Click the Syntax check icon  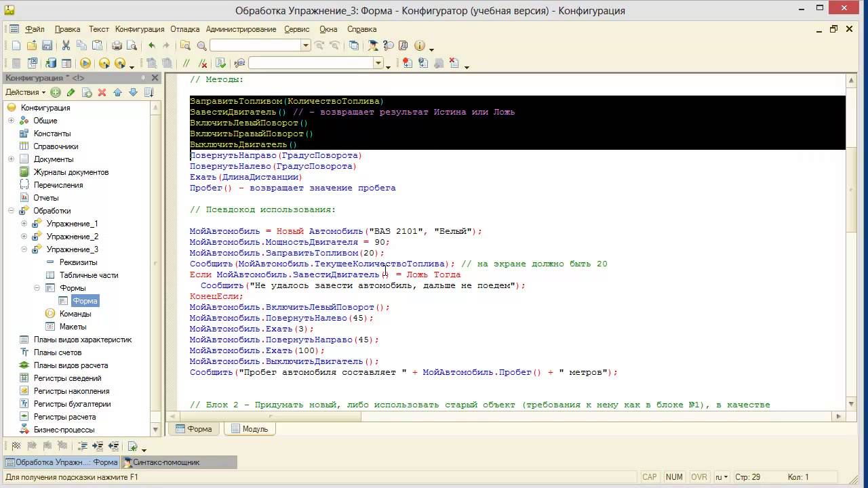tap(220, 63)
